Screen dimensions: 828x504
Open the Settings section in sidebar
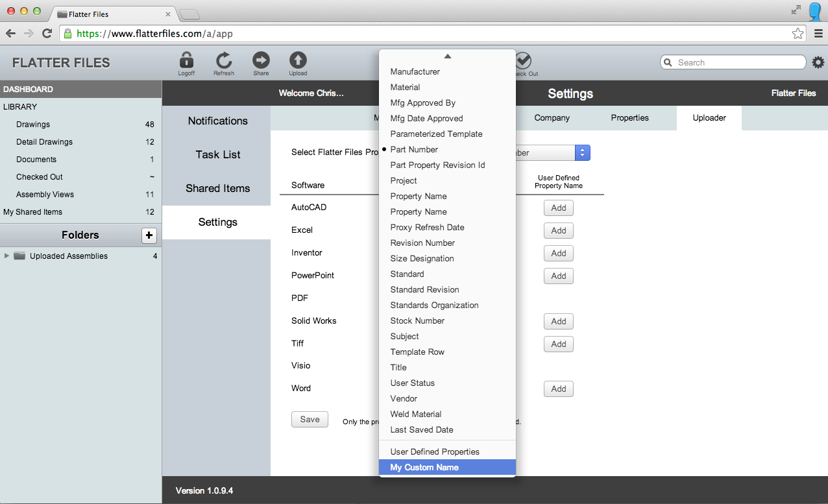point(217,222)
